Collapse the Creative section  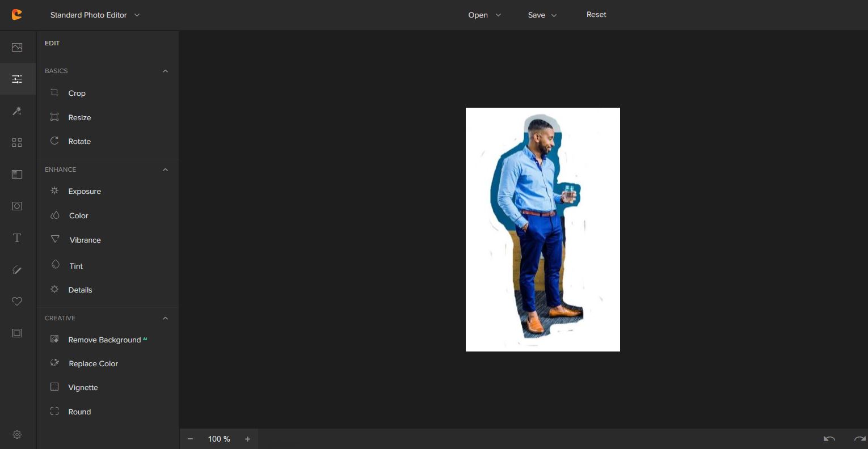(165, 318)
